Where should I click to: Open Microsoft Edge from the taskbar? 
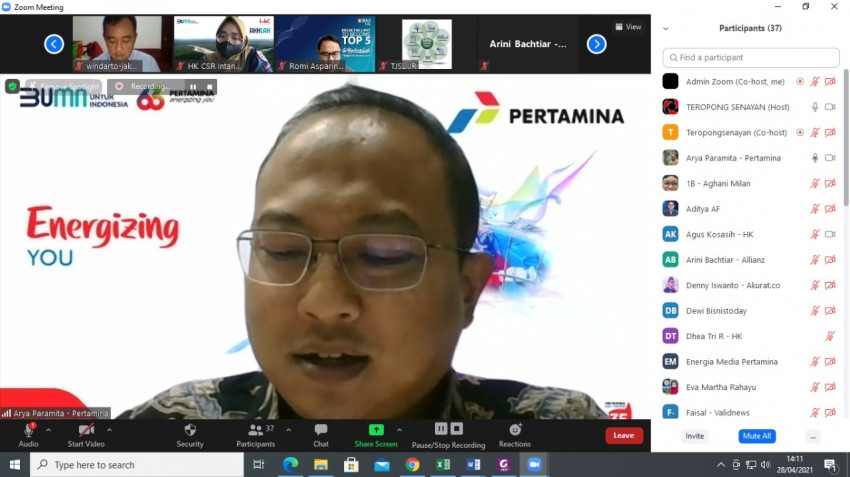tap(291, 465)
